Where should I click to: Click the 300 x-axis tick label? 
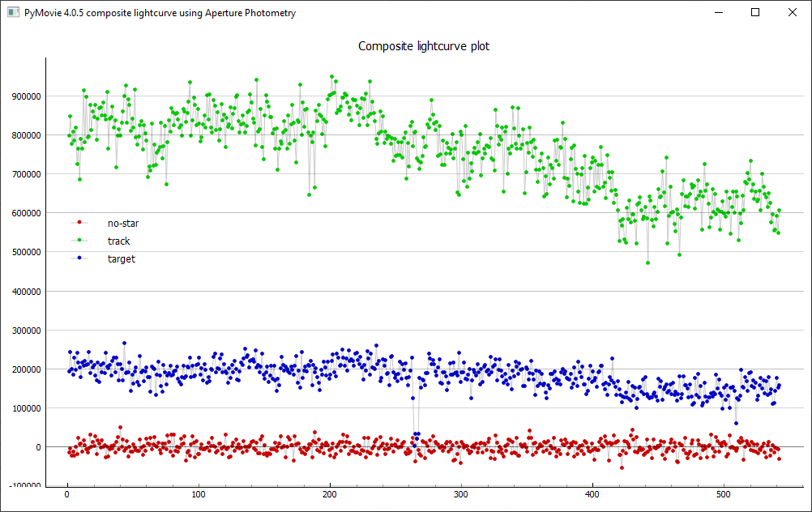[460, 494]
